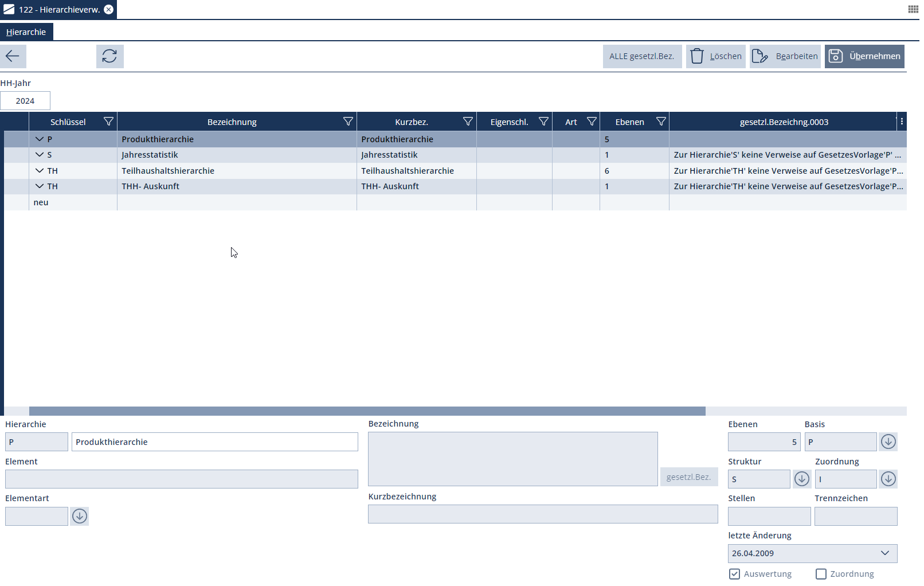The image size is (924, 586).
Task: Click the HH-Jahr 2024 input field
Action: click(x=25, y=101)
